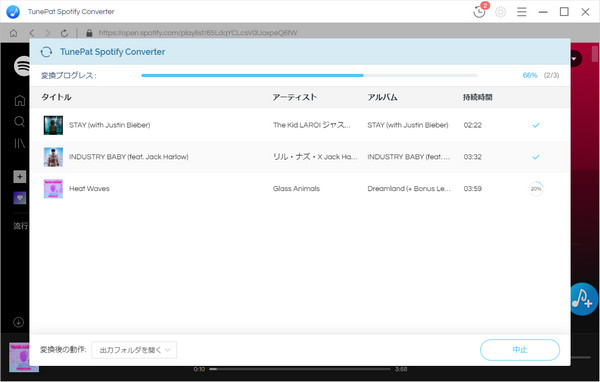The height and width of the screenshot is (382, 600).
Task: Click artist The Kid LAROI ジャス...
Action: 311,125
